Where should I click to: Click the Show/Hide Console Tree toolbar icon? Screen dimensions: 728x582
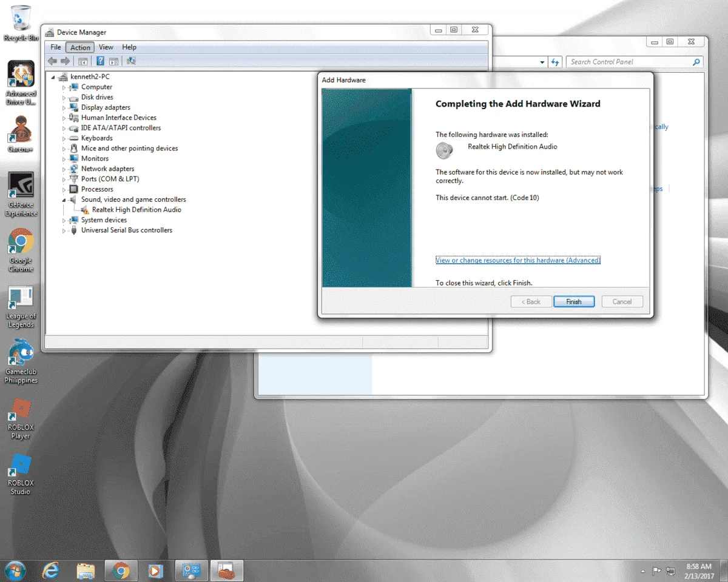tap(83, 61)
